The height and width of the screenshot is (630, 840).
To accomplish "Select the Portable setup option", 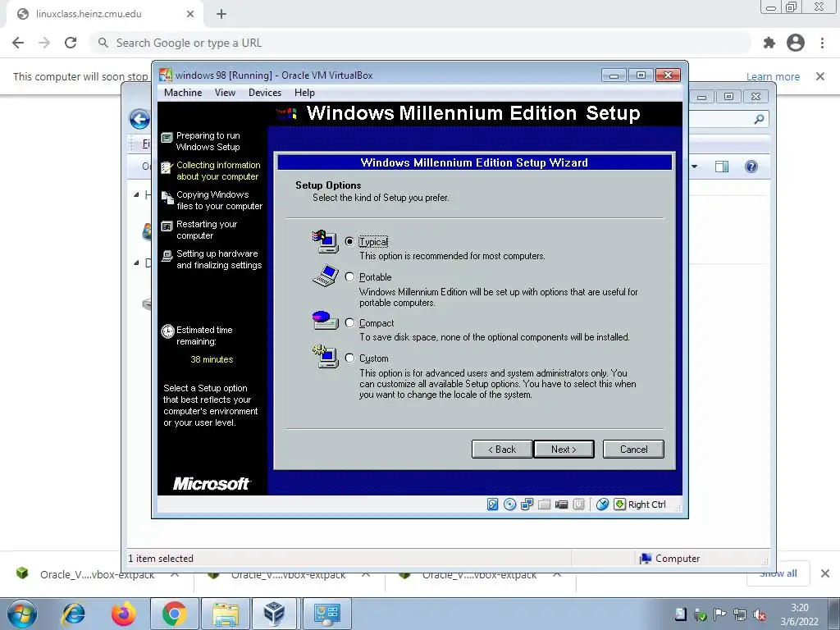I will [x=349, y=277].
